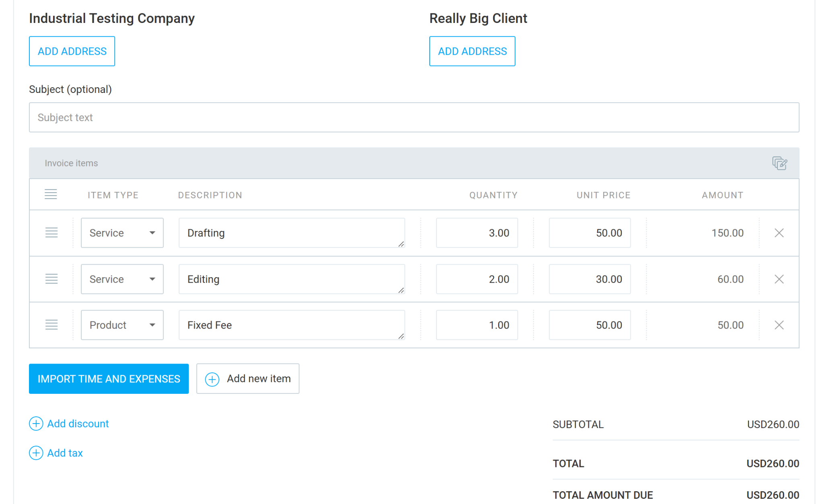Remove the Editing line item
This screenshot has height=504, width=824.
779,279
